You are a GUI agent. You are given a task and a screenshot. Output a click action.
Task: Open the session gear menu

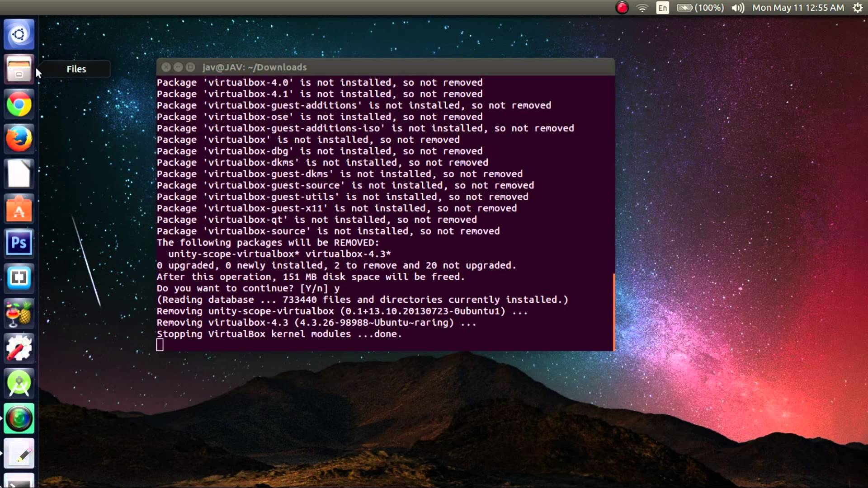click(x=858, y=8)
